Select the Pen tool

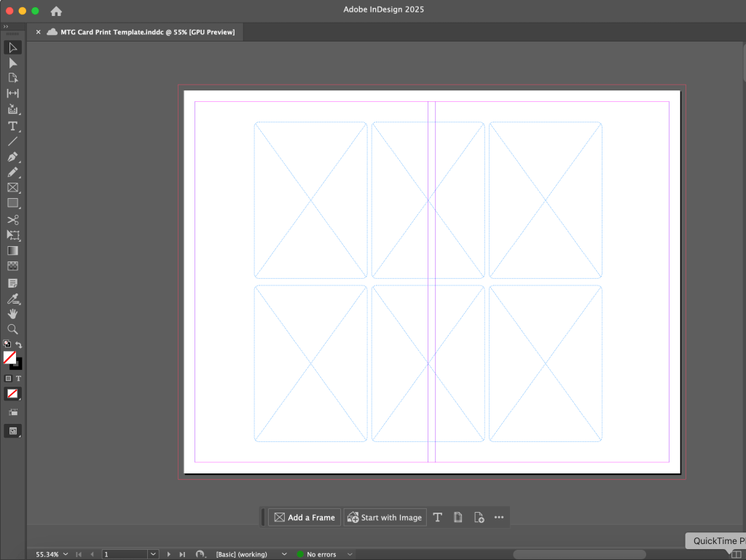[12, 157]
